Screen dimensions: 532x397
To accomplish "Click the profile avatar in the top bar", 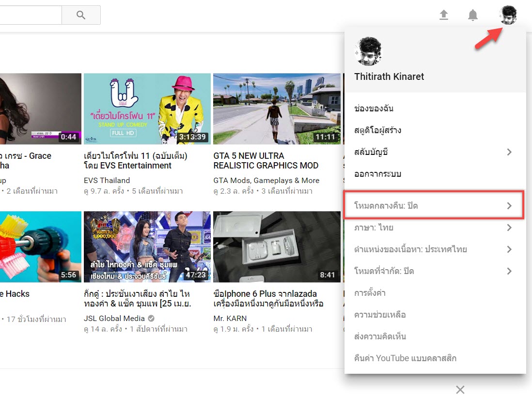I will pos(508,15).
